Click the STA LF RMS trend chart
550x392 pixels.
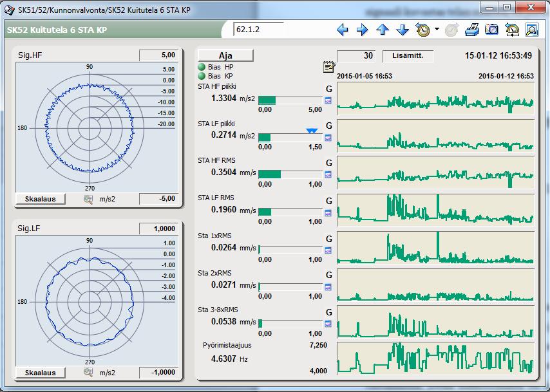pyautogui.click(x=435, y=210)
